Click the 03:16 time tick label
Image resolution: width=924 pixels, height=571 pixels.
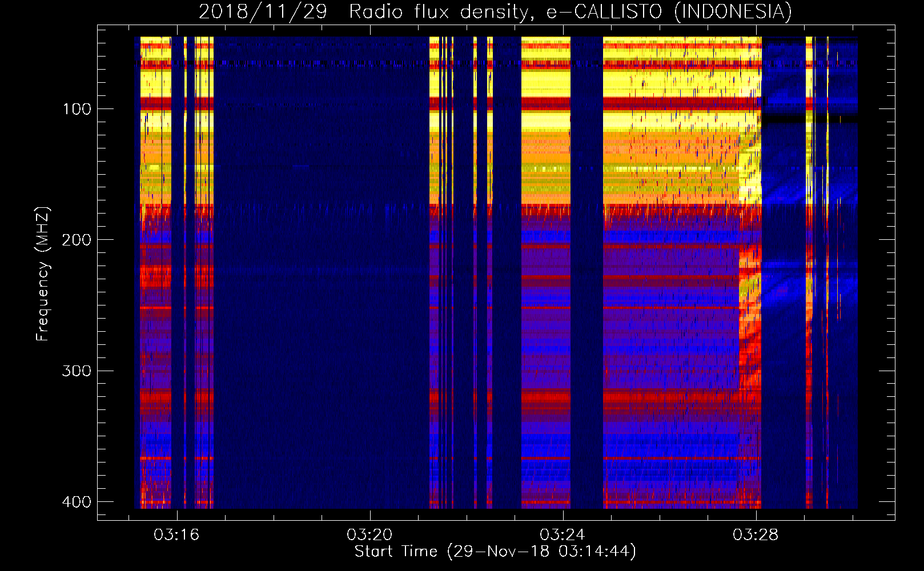[x=176, y=535]
